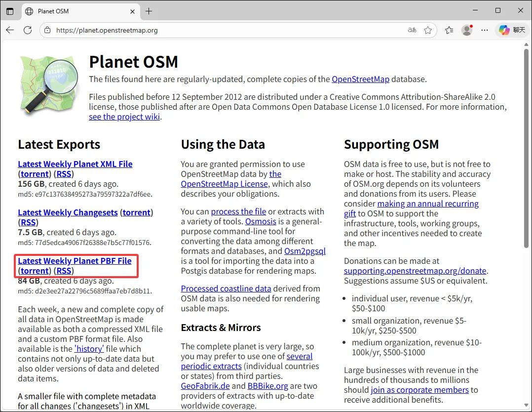
Task: Refresh the page
Action: (28, 30)
